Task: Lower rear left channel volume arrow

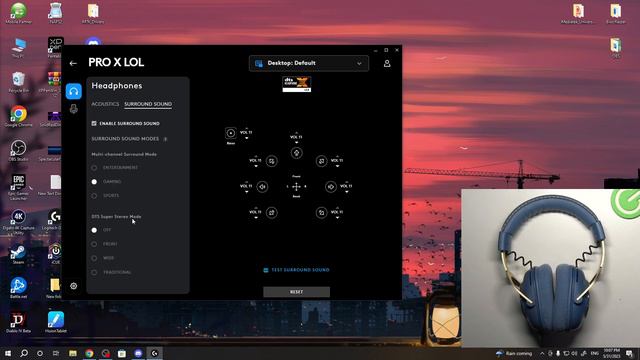Action: 256,218
